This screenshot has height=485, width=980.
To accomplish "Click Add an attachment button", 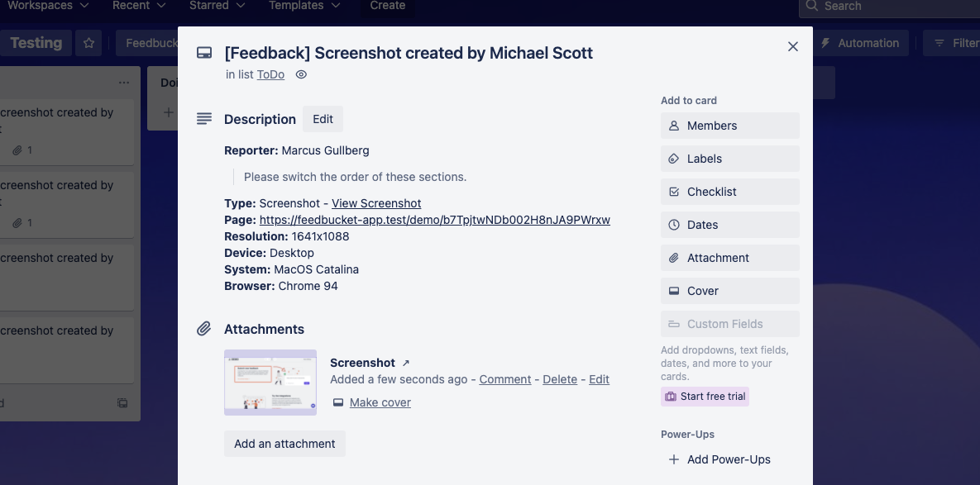I will [x=284, y=444].
